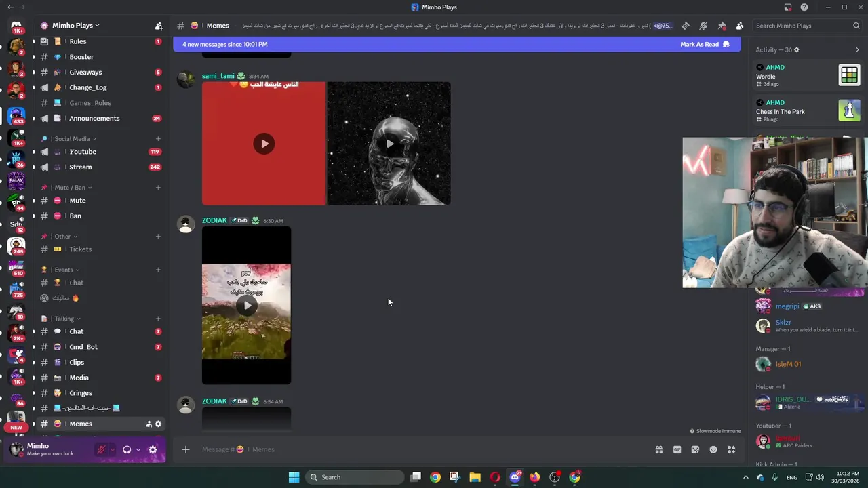
Task: Click the invite people icon beside Mimho Plays
Action: coord(159,26)
